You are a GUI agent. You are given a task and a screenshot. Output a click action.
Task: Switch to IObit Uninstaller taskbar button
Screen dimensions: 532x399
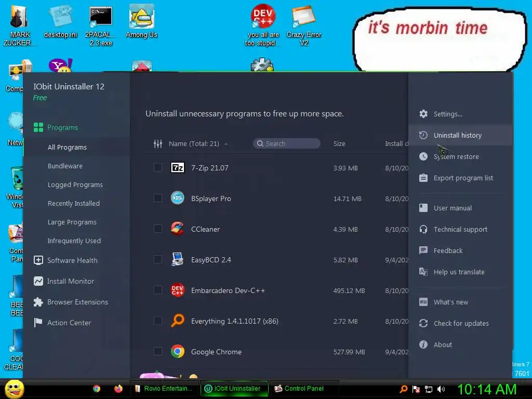(234, 389)
